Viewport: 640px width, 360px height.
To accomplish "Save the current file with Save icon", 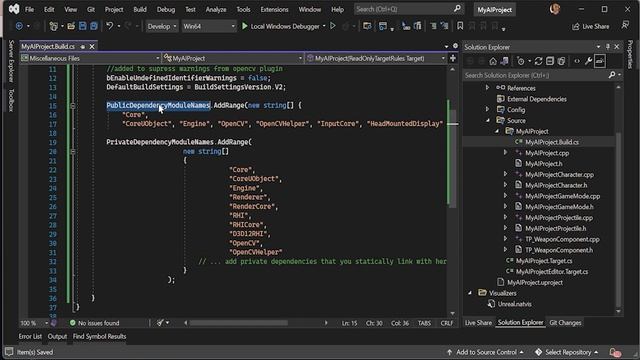I will click(82, 26).
